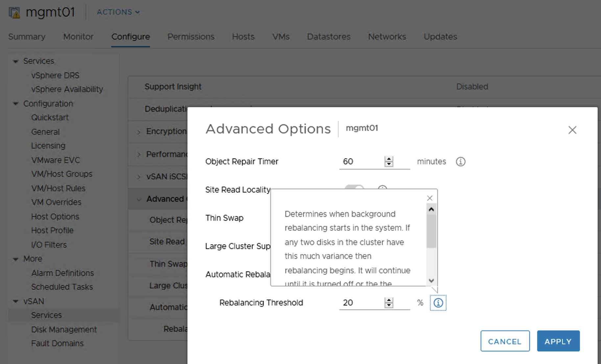Collapse the Services tree section arrow
This screenshot has height=364, width=601.
[x=15, y=61]
